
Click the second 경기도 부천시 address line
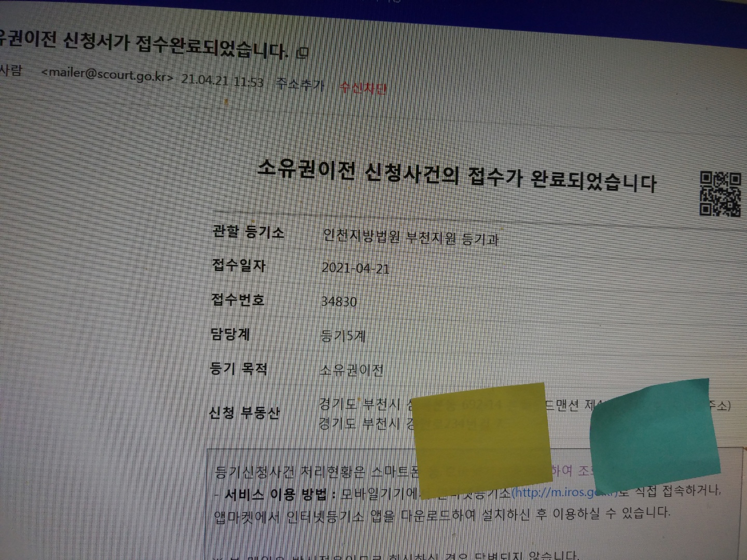412,424
